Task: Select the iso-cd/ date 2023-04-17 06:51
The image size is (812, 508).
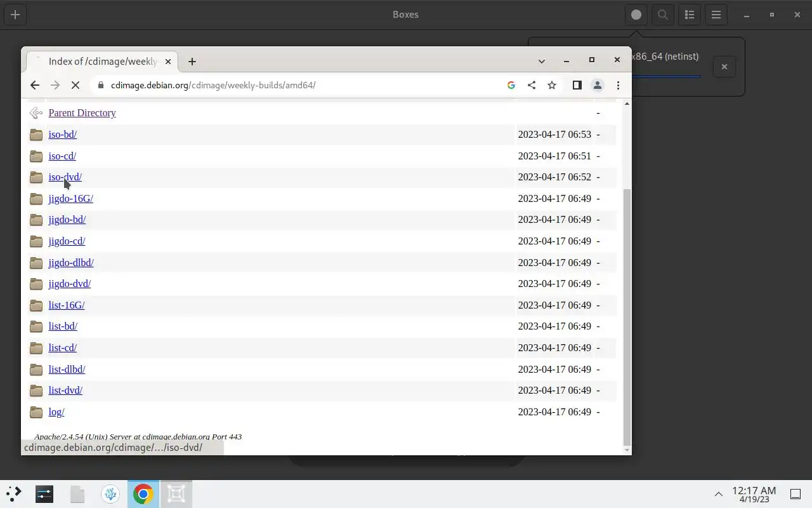Action: coord(554,156)
